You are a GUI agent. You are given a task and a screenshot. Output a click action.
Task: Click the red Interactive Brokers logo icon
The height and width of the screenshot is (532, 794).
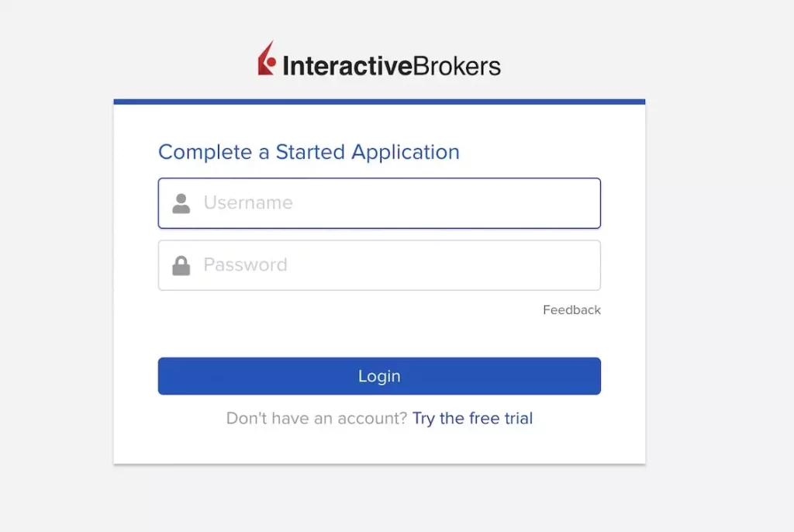267,60
